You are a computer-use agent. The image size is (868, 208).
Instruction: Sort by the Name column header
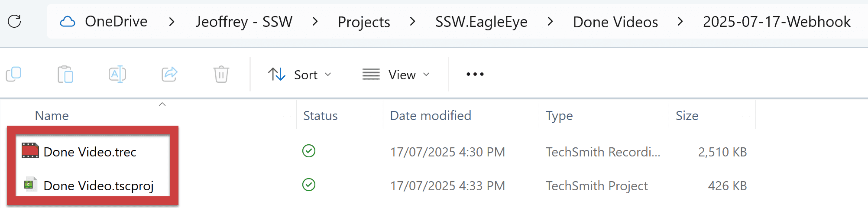(x=52, y=116)
